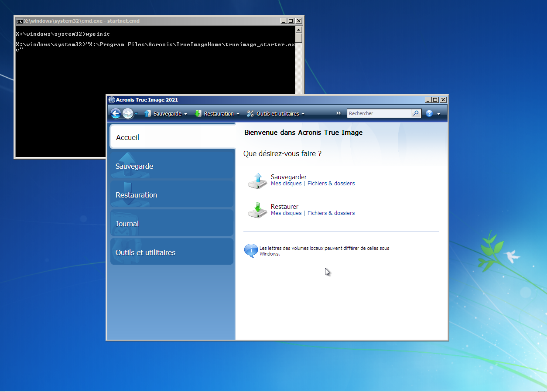Open Mes disques under Restaurer
This screenshot has height=392, width=547.
[286, 213]
